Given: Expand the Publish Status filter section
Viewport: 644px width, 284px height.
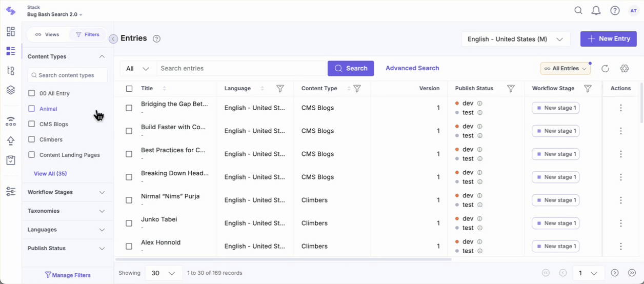Looking at the screenshot, I should pyautogui.click(x=102, y=249).
